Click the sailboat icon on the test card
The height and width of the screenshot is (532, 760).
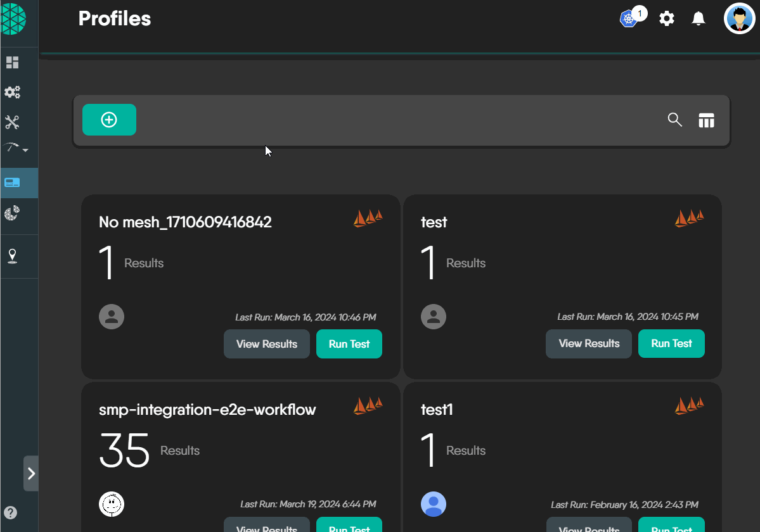(689, 218)
